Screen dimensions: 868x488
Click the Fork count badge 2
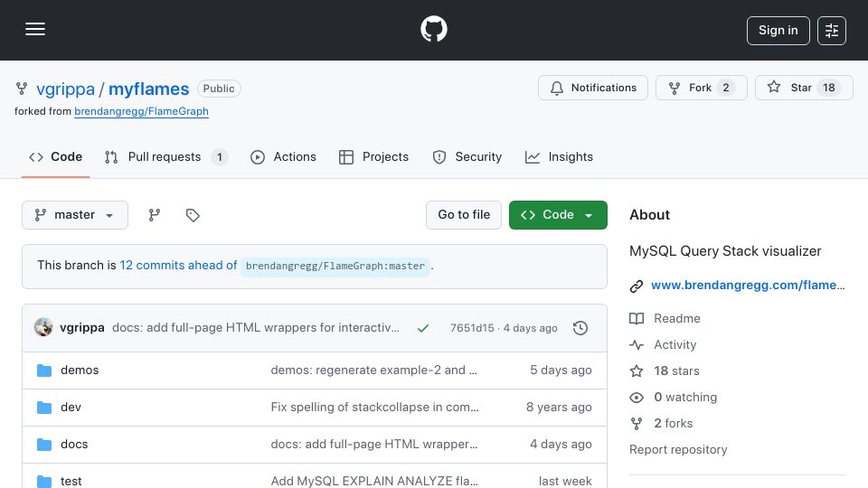726,88
